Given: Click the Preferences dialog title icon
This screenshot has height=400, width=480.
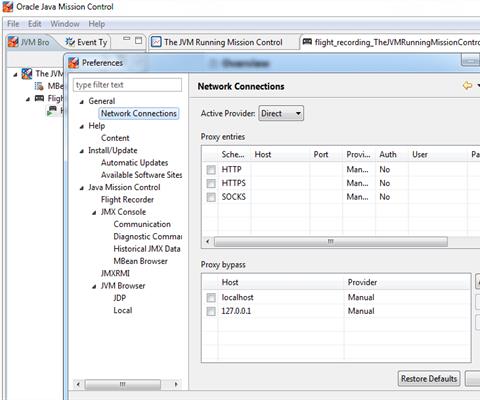Looking at the screenshot, I should (x=73, y=63).
